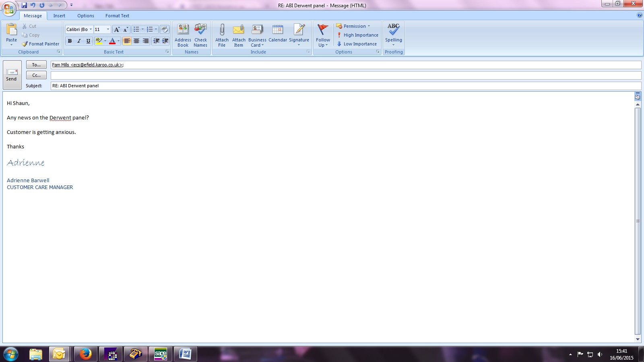
Task: Click the Attach Item envelope icon
Action: [239, 30]
